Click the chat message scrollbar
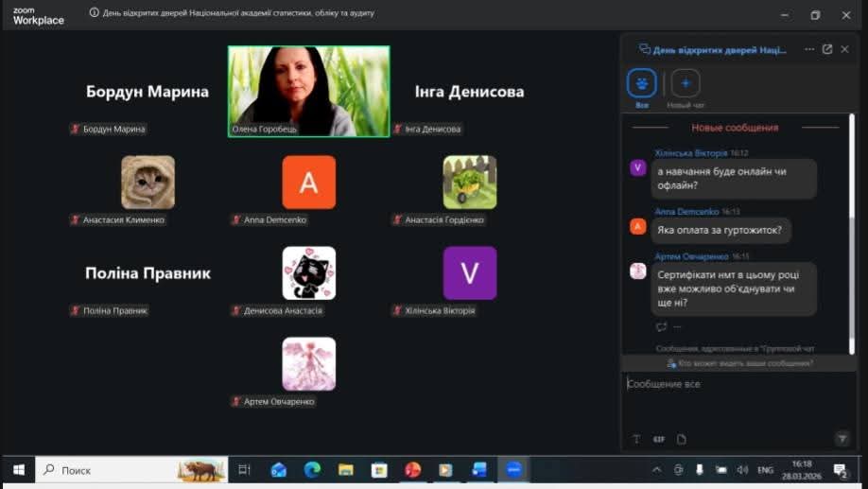Screen dimensions: 868x489 pyautogui.click(x=850, y=236)
